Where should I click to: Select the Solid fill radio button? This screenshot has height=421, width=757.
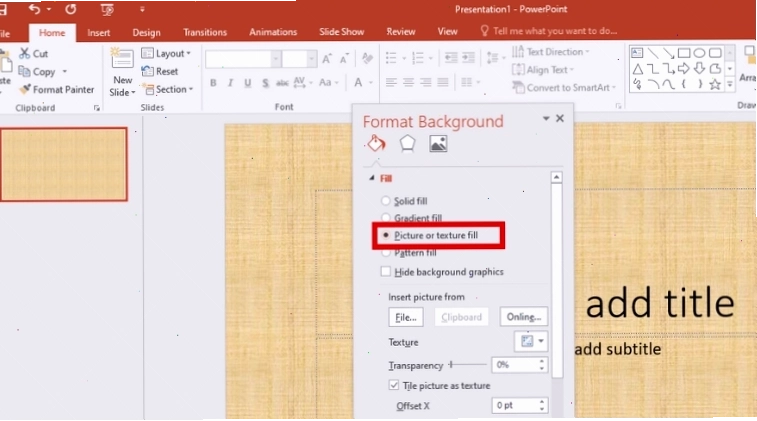(x=385, y=201)
